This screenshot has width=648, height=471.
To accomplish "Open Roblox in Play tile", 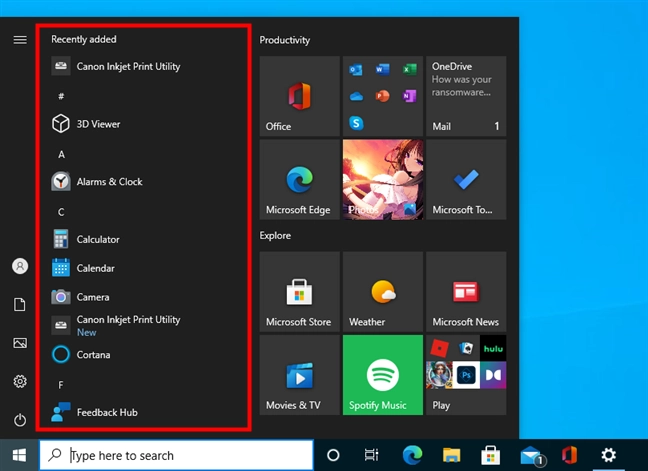I will [439, 348].
